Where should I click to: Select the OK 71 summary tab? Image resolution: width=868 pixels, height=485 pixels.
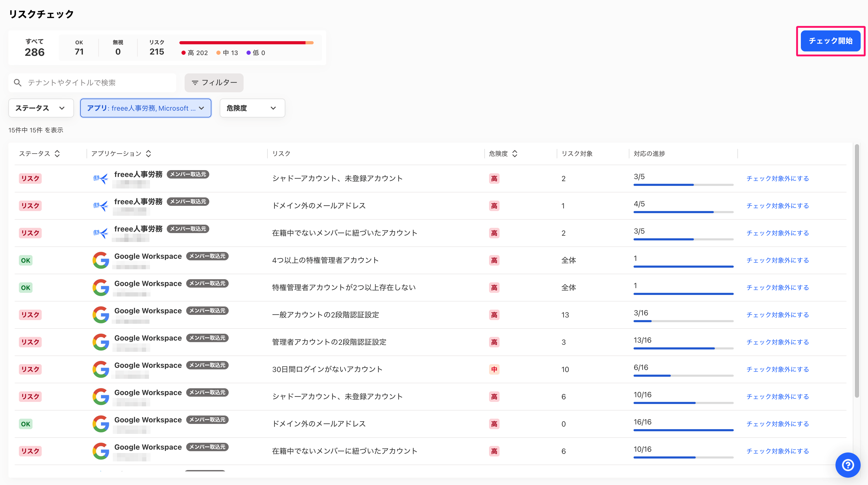(x=79, y=47)
